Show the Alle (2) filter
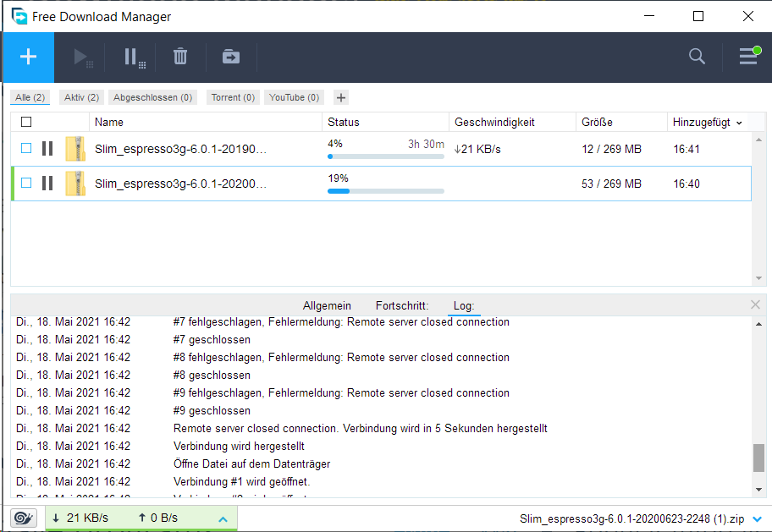The image size is (772, 532). click(30, 97)
